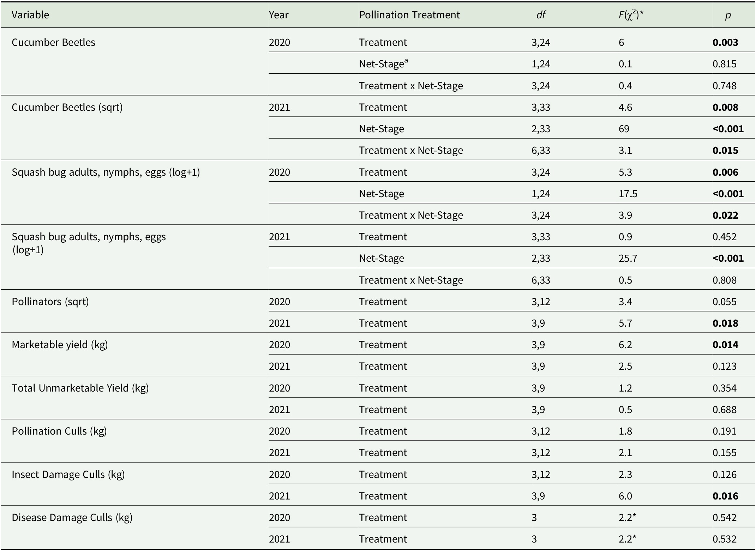Click the F value 69
The width and height of the screenshot is (756, 551).
[624, 129]
